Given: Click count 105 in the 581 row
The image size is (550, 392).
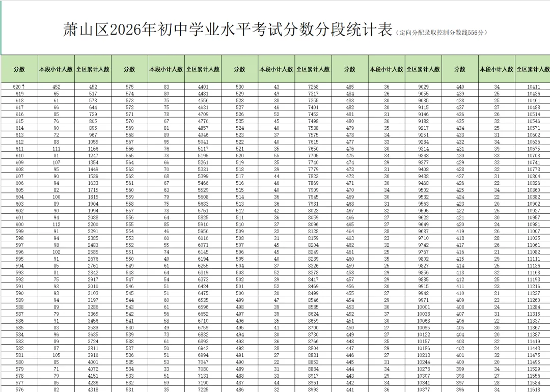Looking at the screenshot, I should 56,355.
